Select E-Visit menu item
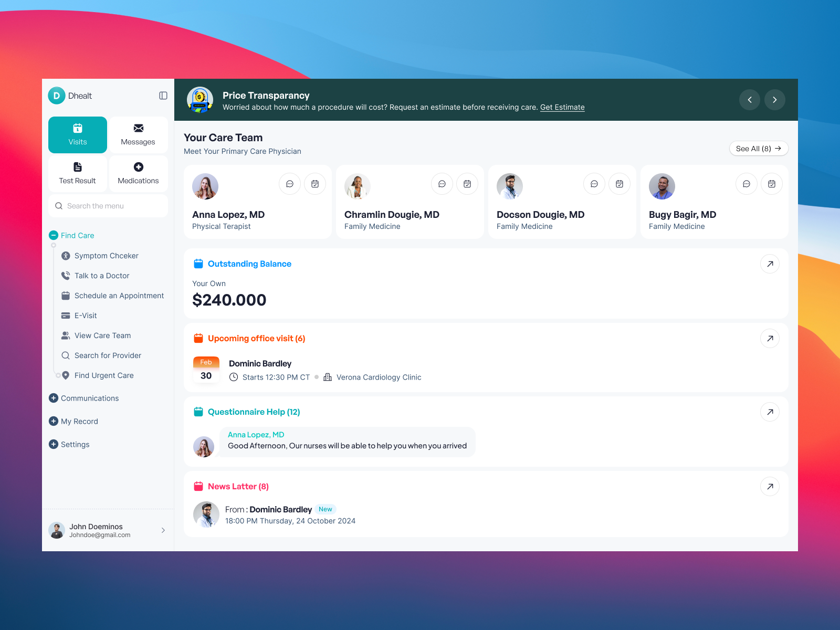This screenshot has width=840, height=630. (79, 316)
